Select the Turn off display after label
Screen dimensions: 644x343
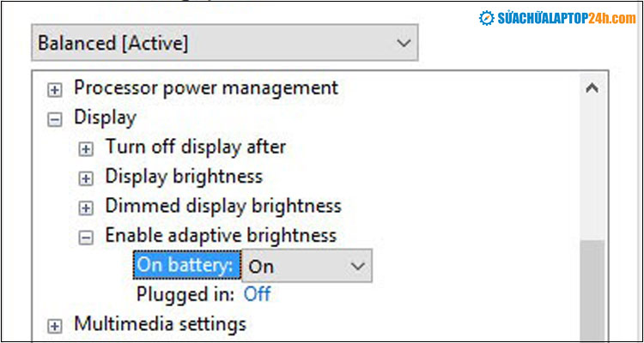(195, 147)
